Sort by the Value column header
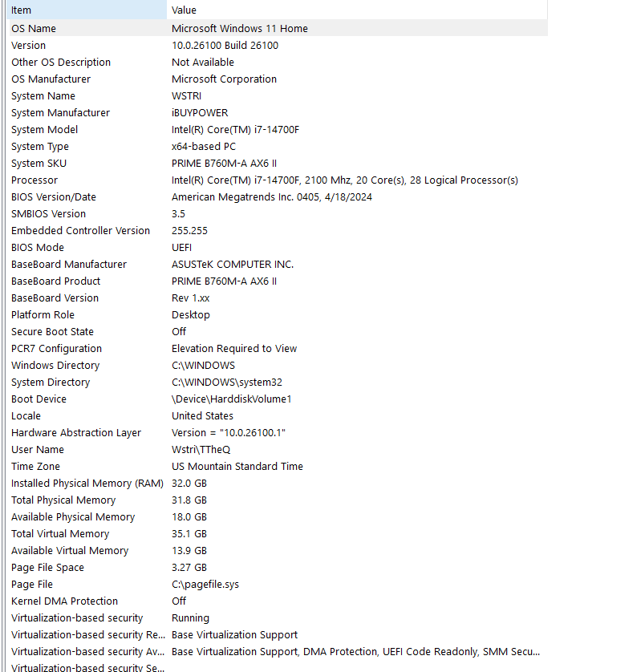Viewport: 641px width, 672px height. click(x=357, y=10)
